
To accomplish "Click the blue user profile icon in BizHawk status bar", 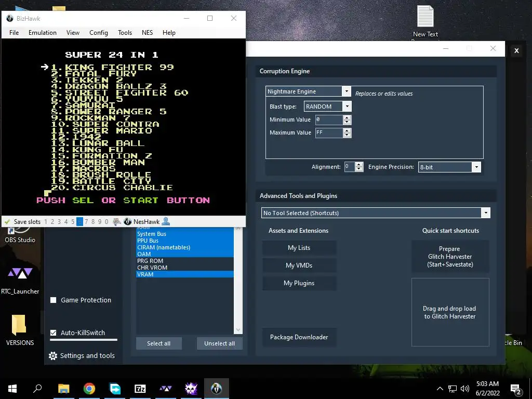I will (166, 221).
